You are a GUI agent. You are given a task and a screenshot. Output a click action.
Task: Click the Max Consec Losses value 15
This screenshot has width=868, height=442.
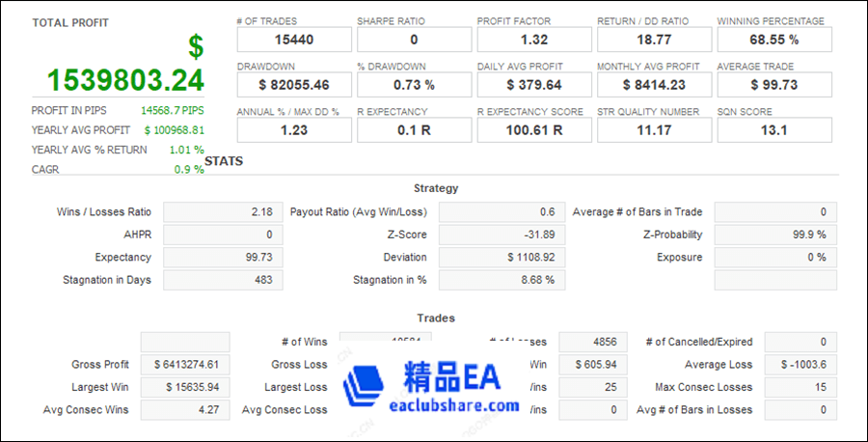800,388
